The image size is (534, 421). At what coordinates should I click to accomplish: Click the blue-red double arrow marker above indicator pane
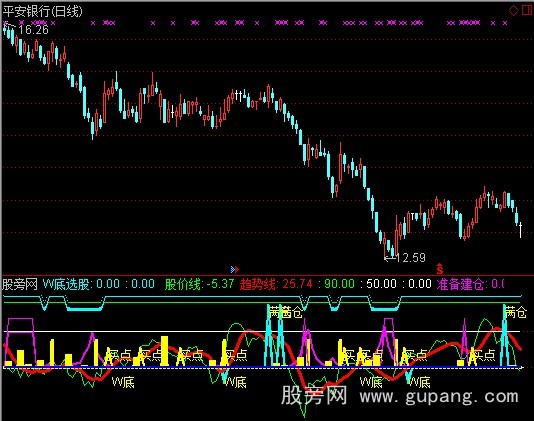[x=235, y=269]
